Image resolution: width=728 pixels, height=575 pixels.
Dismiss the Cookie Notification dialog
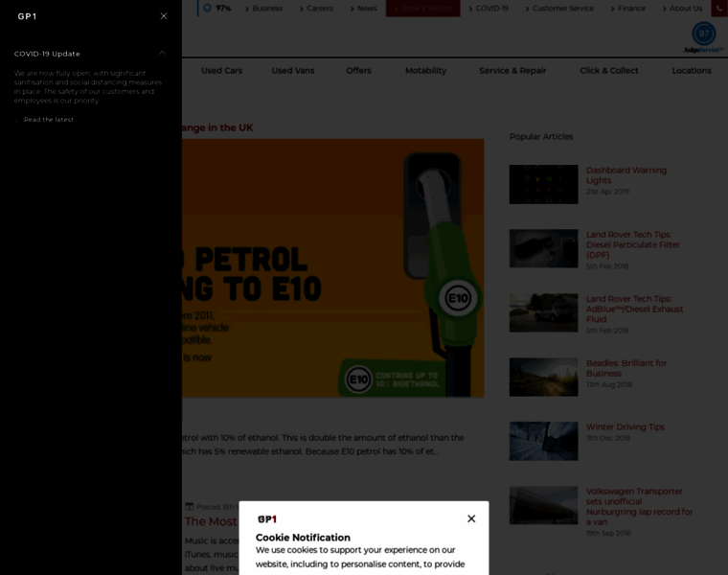pyautogui.click(x=471, y=518)
